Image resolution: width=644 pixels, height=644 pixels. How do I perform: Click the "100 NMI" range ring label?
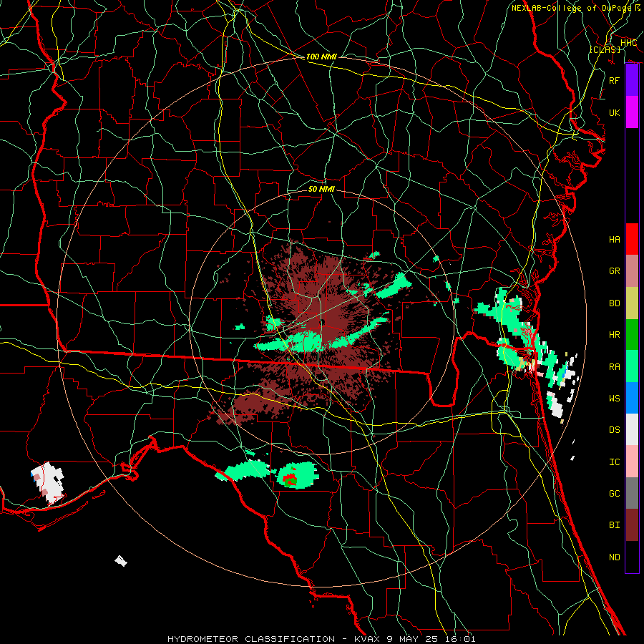pyautogui.click(x=321, y=57)
